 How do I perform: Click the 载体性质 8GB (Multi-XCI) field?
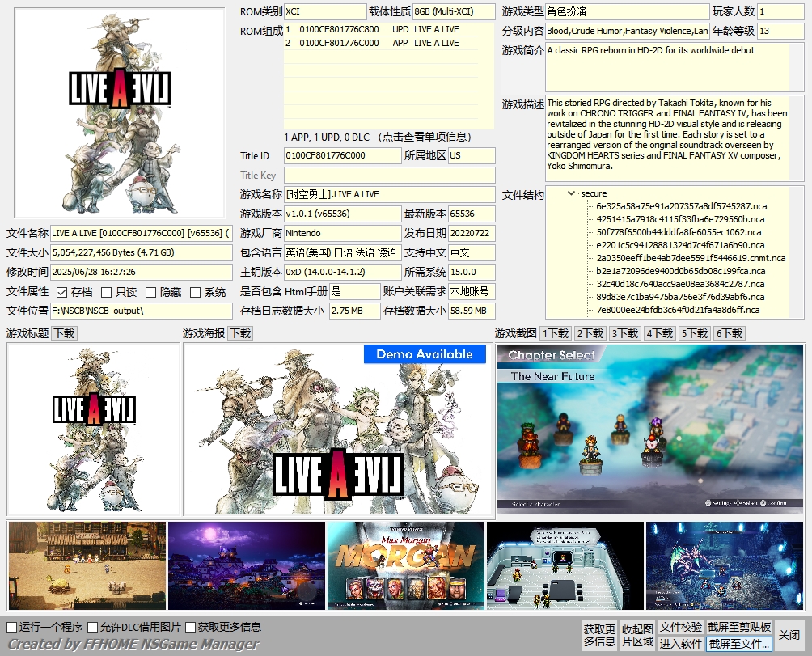point(454,12)
